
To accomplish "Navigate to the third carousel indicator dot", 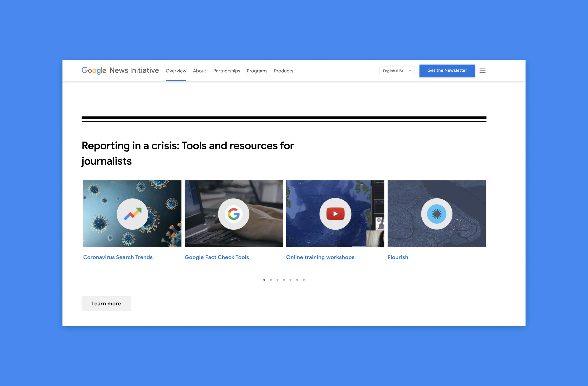I will [x=277, y=280].
